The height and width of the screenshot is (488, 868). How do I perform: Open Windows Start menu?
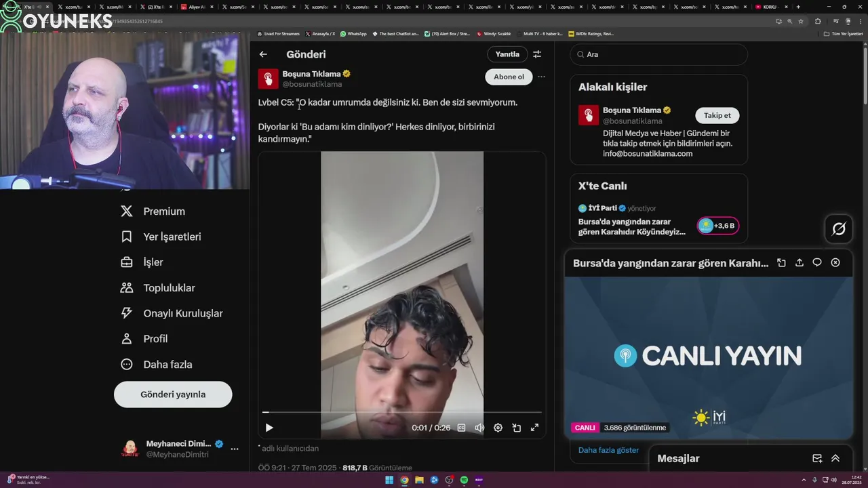click(389, 480)
